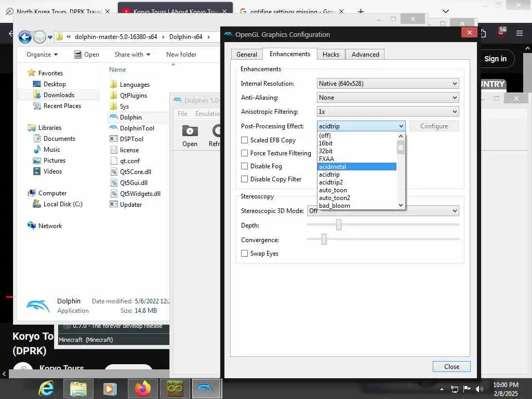
Task: Open Internet Explorer from the taskbar
Action: 46,389
